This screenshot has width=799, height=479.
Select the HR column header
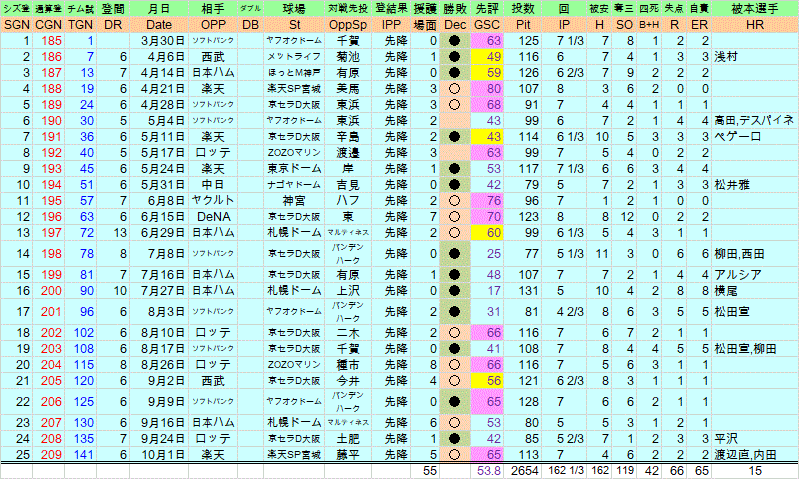click(755, 25)
